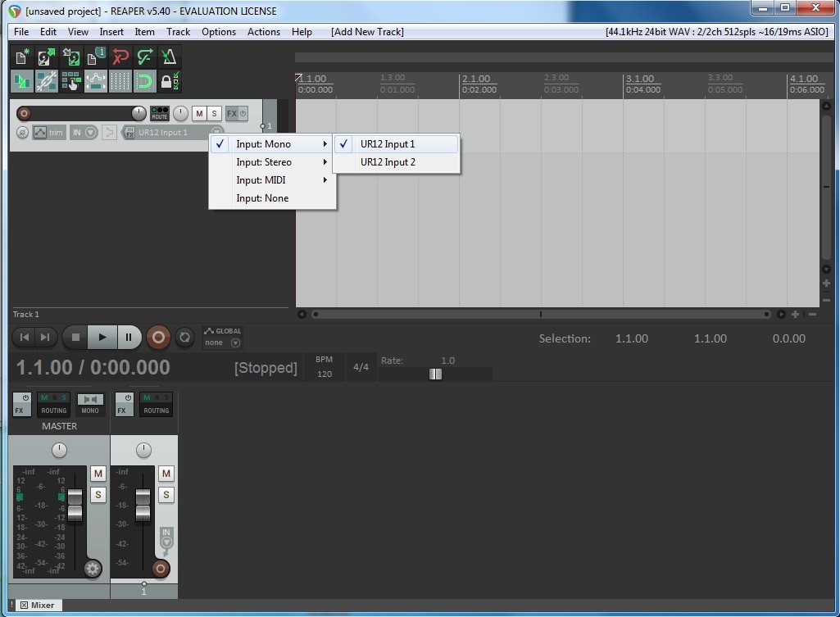Viewport: 840px width, 617px height.
Task: Solo Track 1 in mixer strip
Action: (166, 495)
